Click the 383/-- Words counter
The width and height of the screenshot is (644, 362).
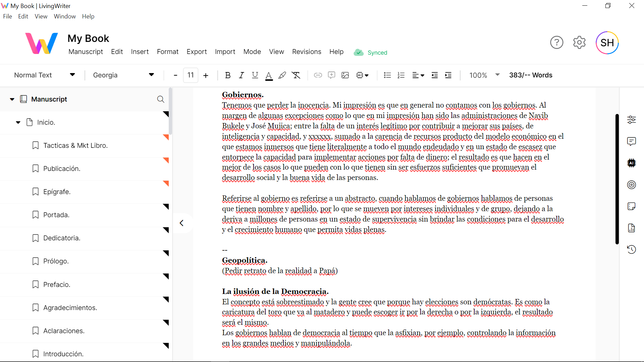(x=531, y=75)
